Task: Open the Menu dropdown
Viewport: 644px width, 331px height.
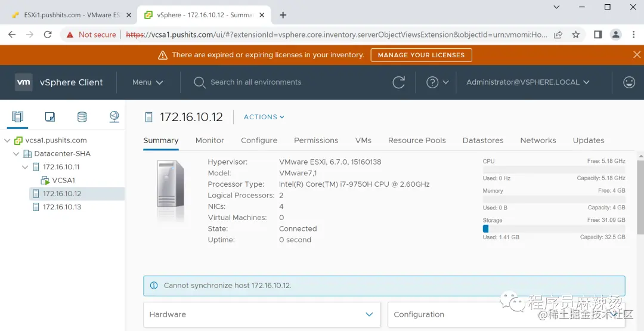Action: (147, 82)
